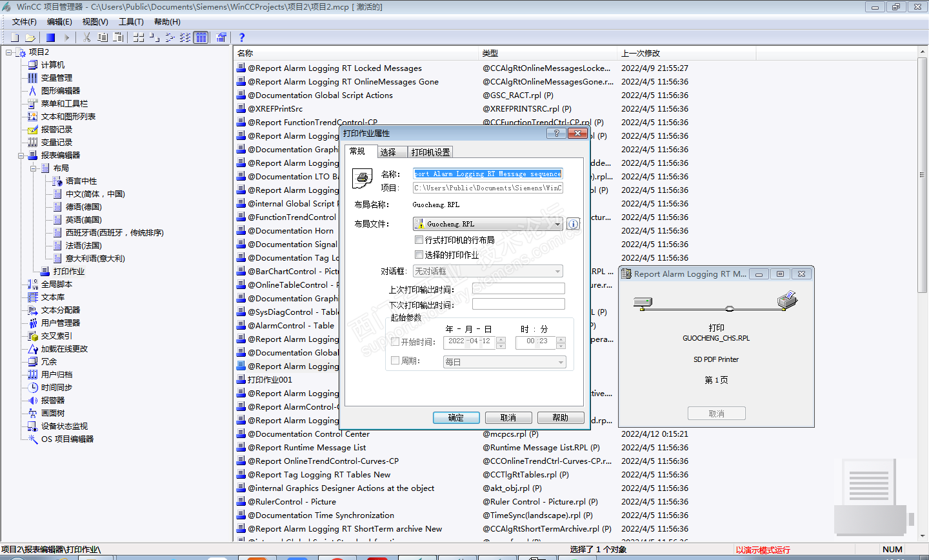Open the 视图(V) menu
Image resolution: width=929 pixels, height=560 pixels.
[x=95, y=22]
